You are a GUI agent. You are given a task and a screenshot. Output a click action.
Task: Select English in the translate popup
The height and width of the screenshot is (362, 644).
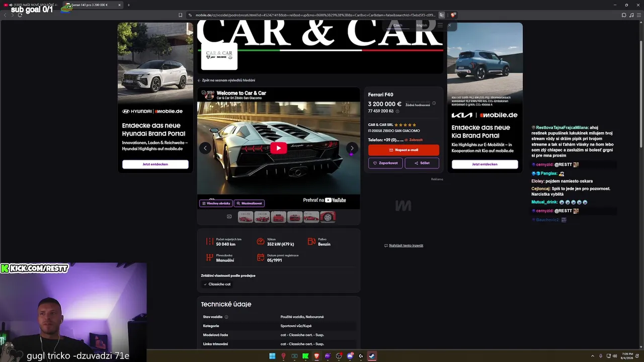click(422, 25)
